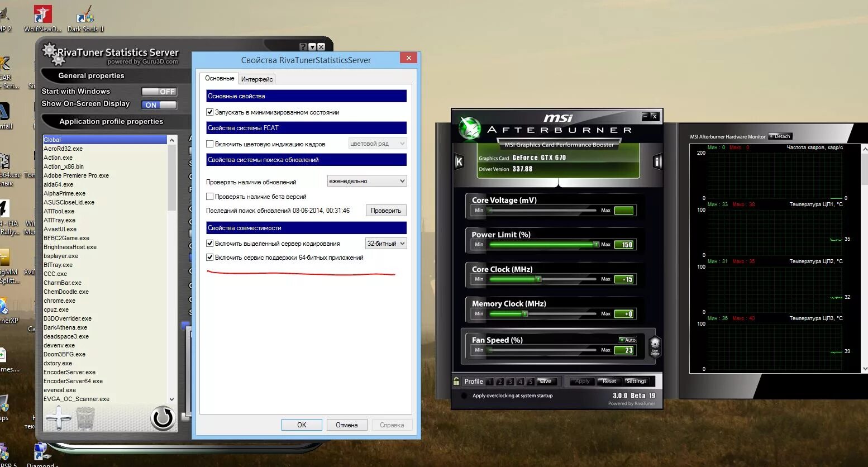Click the Проверить updates button
The height and width of the screenshot is (467, 868).
386,211
